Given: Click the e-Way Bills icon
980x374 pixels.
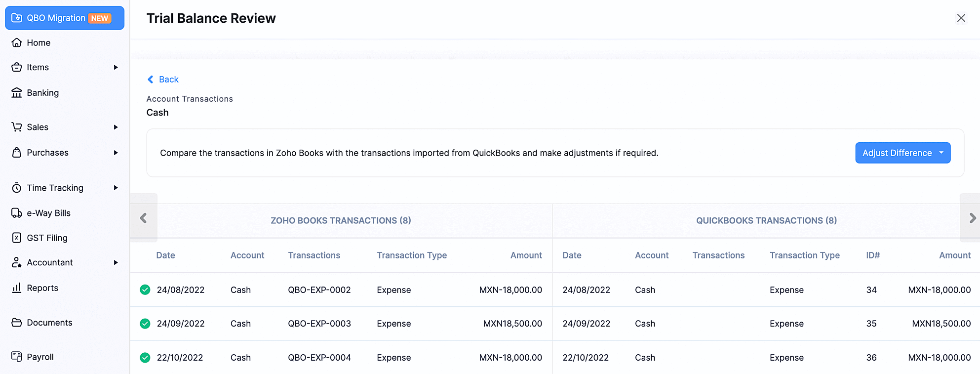Looking at the screenshot, I should 17,213.
